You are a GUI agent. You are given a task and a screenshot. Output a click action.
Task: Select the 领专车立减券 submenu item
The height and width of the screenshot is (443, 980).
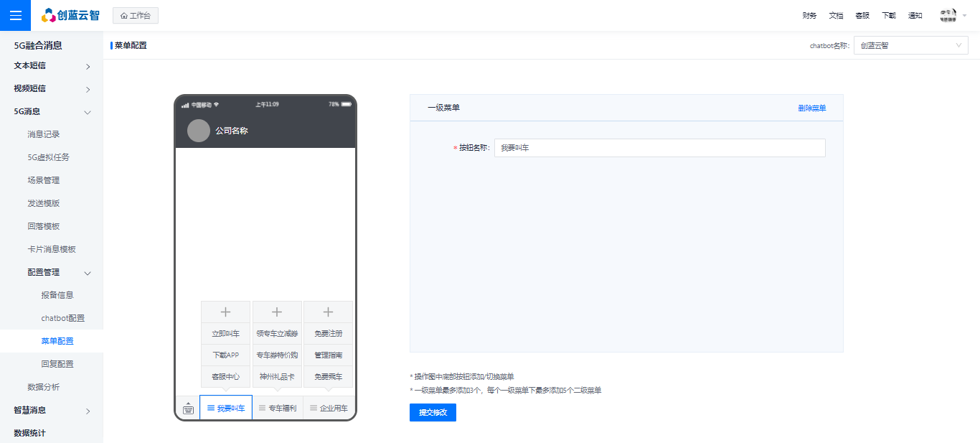[x=277, y=334]
